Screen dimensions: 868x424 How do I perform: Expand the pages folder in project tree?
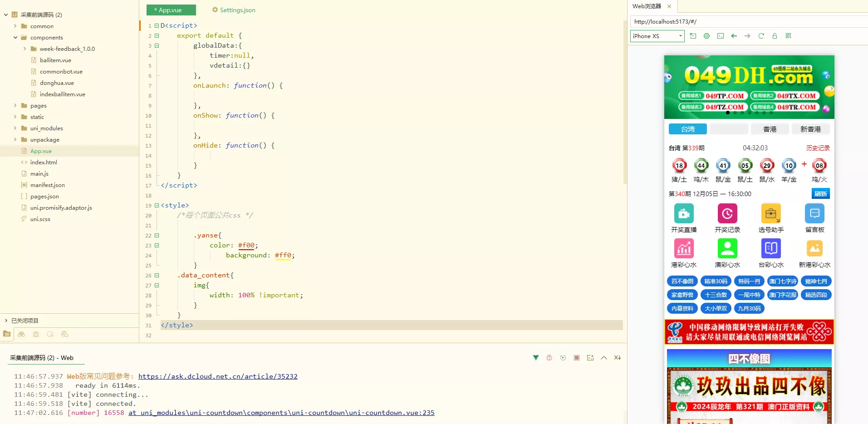15,106
